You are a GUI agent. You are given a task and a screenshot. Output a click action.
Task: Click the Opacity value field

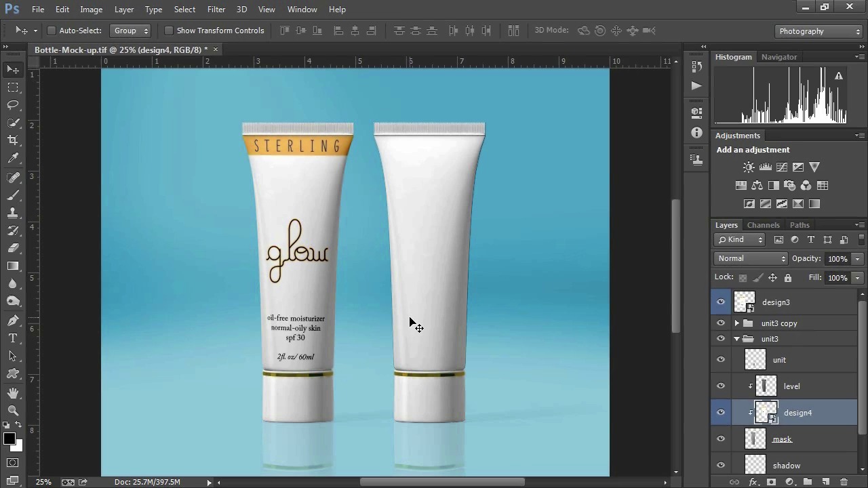(837, 259)
